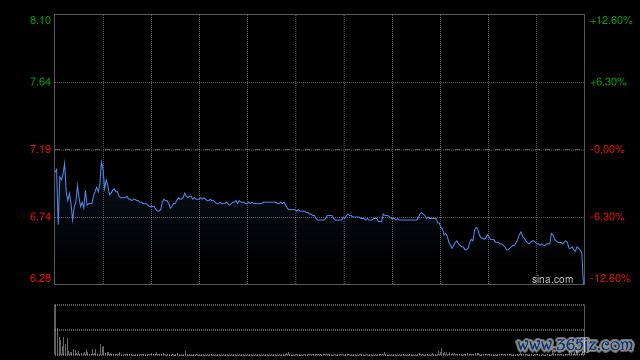Click the -12.60% percentage label
This screenshot has height=360, width=640.
(x=610, y=278)
